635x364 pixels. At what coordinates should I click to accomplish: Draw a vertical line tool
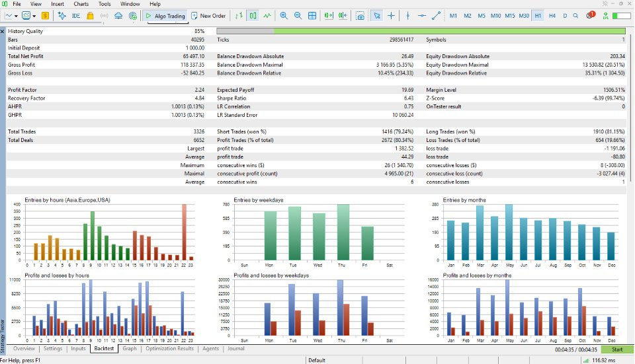[x=408, y=16]
